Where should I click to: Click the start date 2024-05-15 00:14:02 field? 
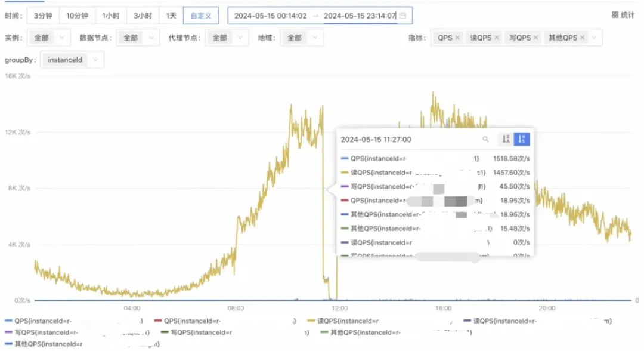point(270,16)
